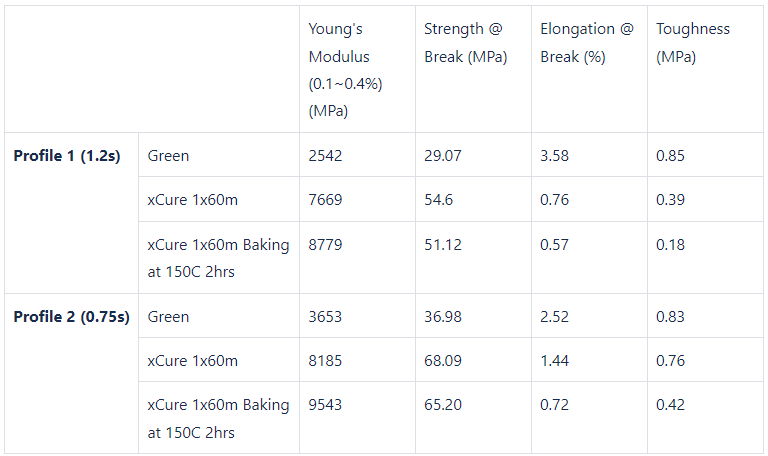The image size is (768, 456).
Task: Click the cell showing 9543
Action: 325,405
